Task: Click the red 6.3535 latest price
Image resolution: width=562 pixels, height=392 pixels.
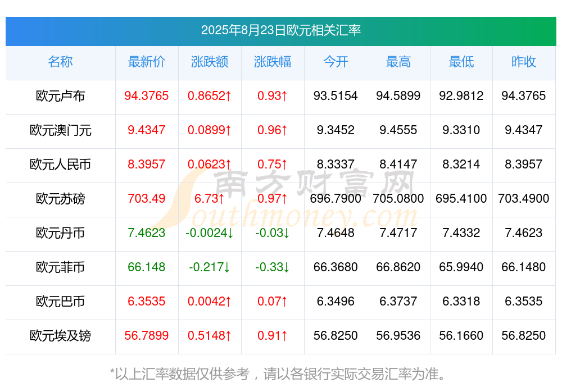Action: tap(146, 301)
